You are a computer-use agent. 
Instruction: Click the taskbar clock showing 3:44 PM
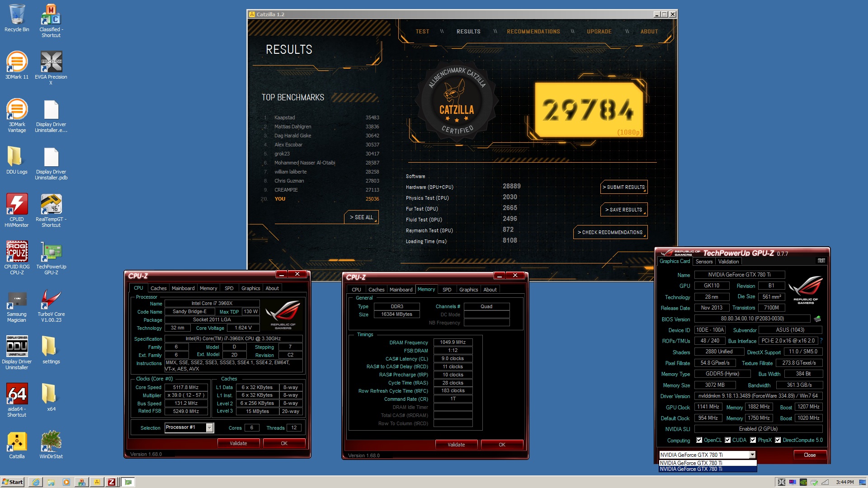845,482
